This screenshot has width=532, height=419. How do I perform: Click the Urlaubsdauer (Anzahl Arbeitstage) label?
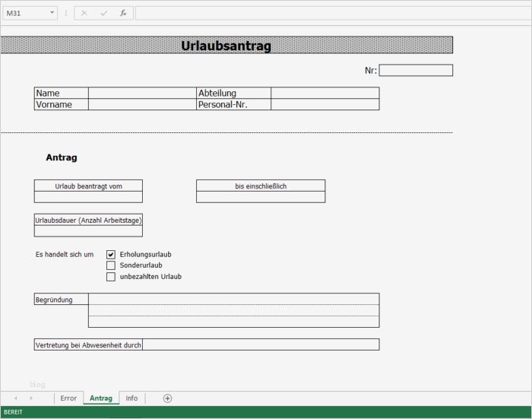89,220
